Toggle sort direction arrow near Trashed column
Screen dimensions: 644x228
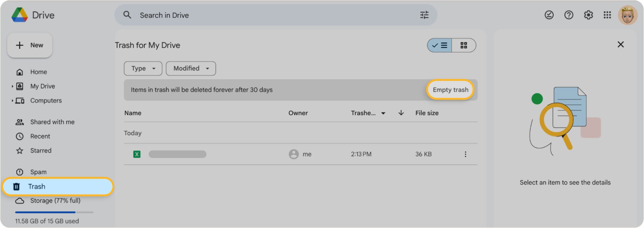tap(401, 113)
